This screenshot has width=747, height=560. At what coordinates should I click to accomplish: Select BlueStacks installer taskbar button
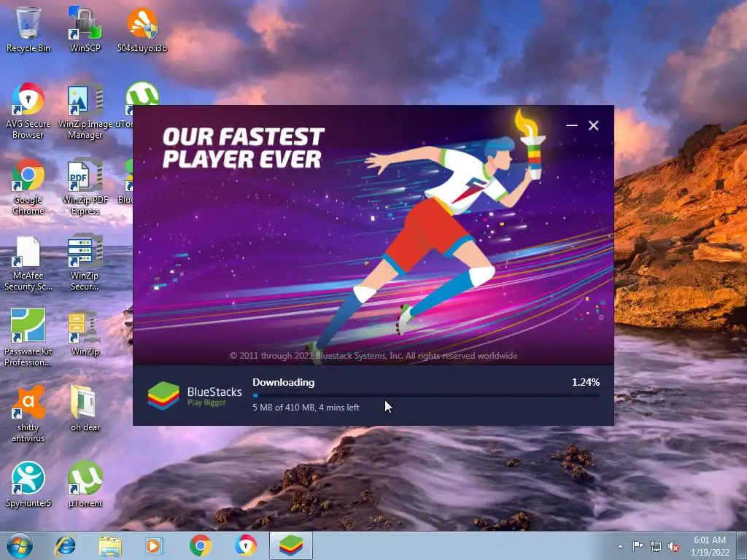(291, 545)
